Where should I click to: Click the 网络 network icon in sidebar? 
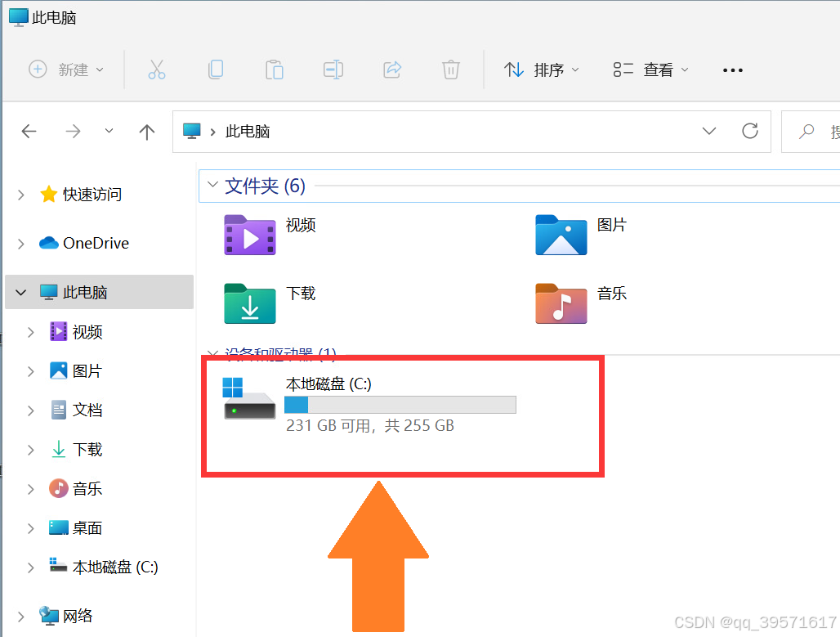pyautogui.click(x=49, y=616)
